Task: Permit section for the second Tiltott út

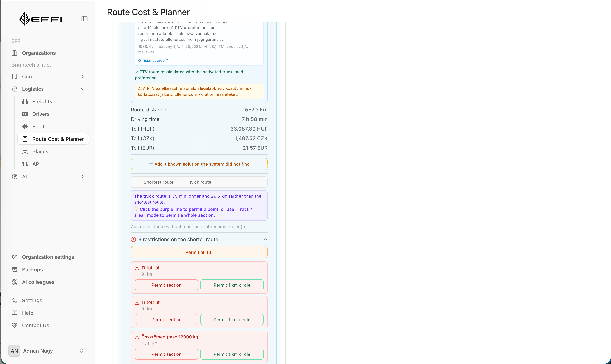Action: click(167, 320)
